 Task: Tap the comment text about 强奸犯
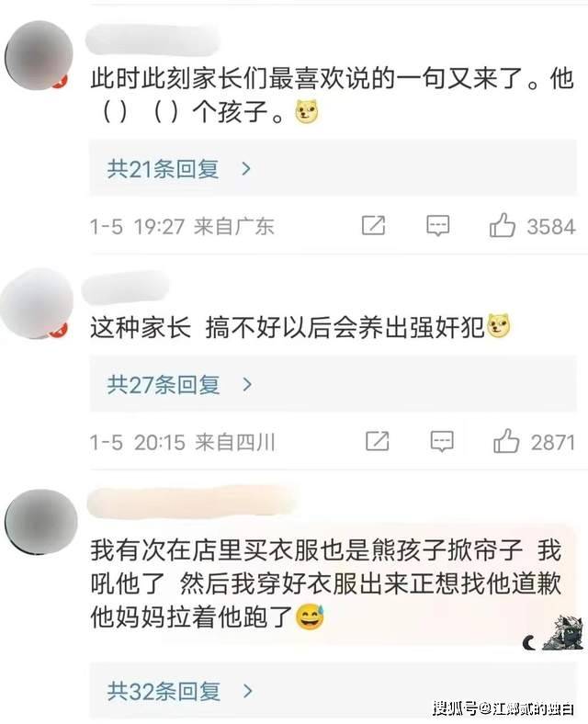pyautogui.click(x=300, y=328)
